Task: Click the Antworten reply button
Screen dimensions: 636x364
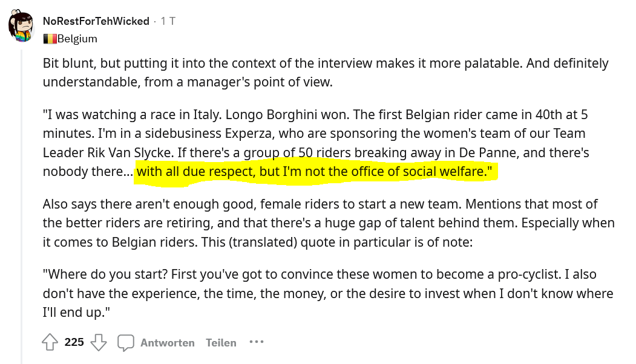Action: (x=168, y=342)
